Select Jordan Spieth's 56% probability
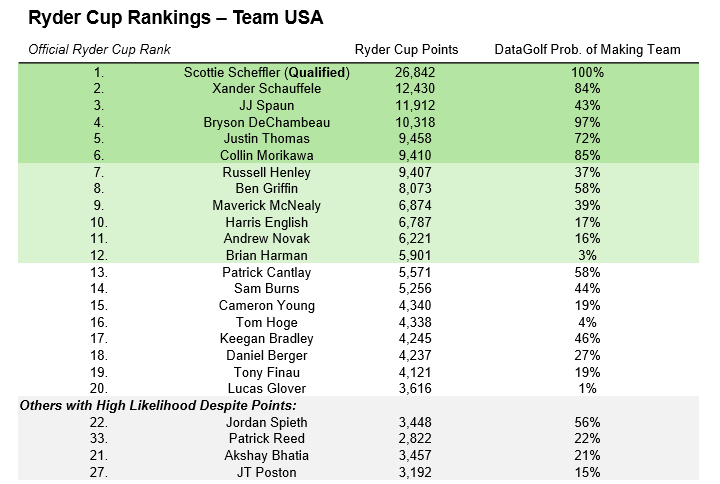 tap(587, 423)
